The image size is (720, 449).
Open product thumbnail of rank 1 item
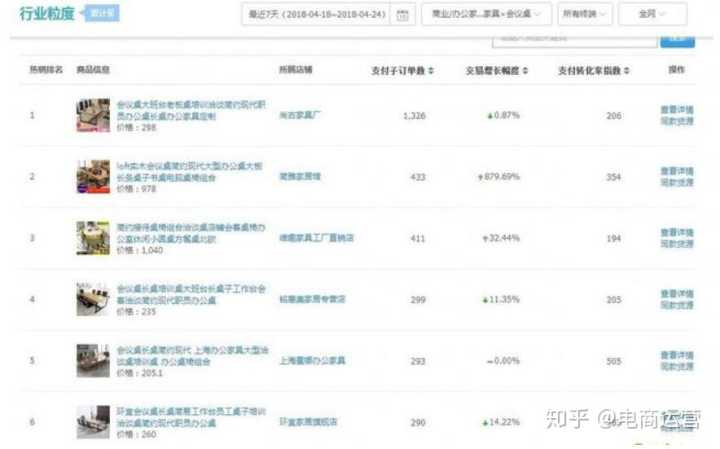pyautogui.click(x=93, y=115)
